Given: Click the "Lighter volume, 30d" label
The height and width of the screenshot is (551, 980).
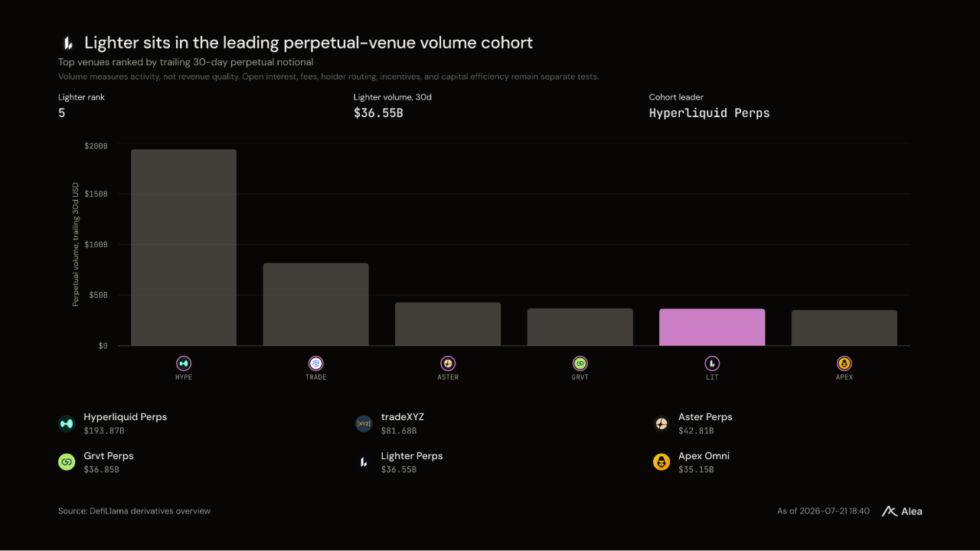Looking at the screenshot, I should (392, 97).
